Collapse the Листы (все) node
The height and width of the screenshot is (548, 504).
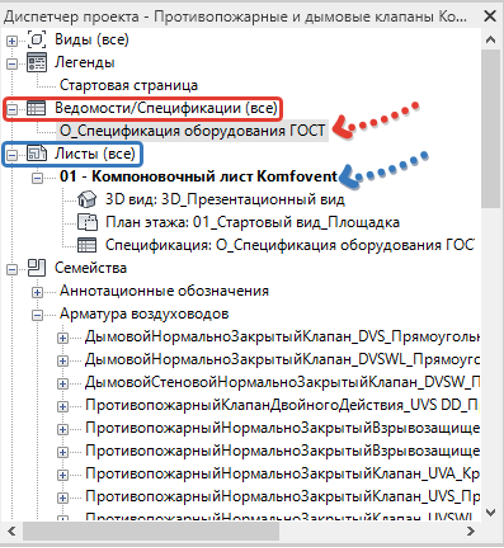point(12,155)
